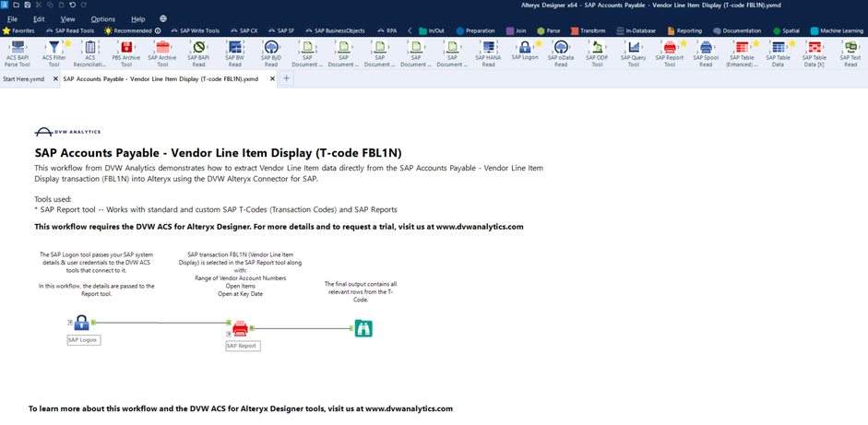
Task: Toggle favorite star on SAP Table (Enhanced)
Action: pos(755,43)
